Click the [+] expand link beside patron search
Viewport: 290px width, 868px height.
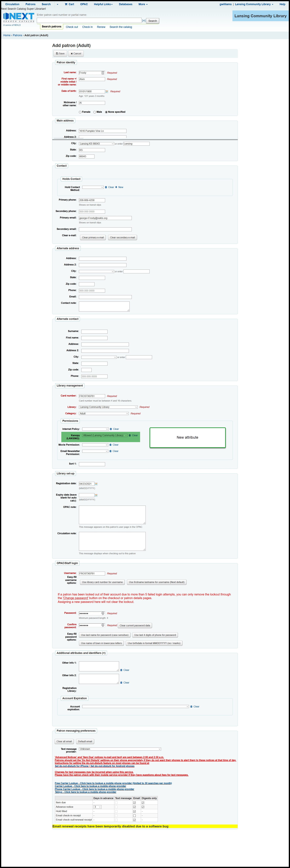point(144,21)
